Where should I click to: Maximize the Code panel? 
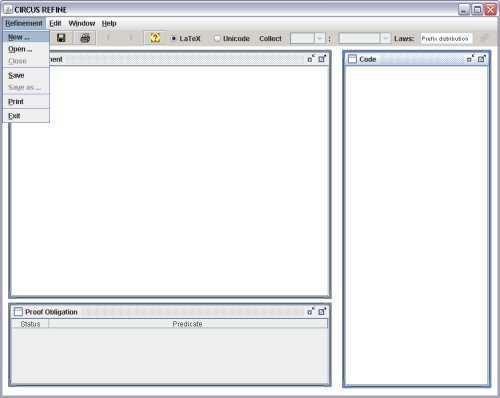[x=482, y=59]
